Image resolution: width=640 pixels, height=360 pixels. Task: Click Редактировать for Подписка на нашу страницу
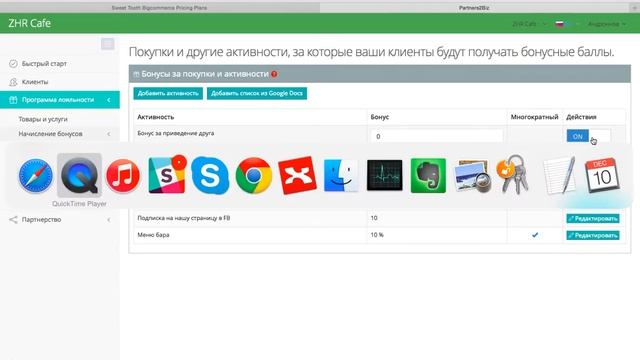click(593, 218)
